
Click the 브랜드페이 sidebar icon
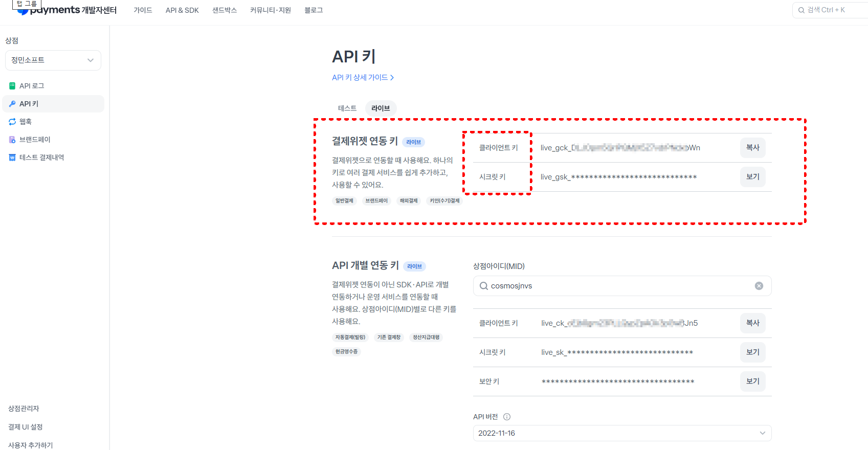click(x=12, y=140)
